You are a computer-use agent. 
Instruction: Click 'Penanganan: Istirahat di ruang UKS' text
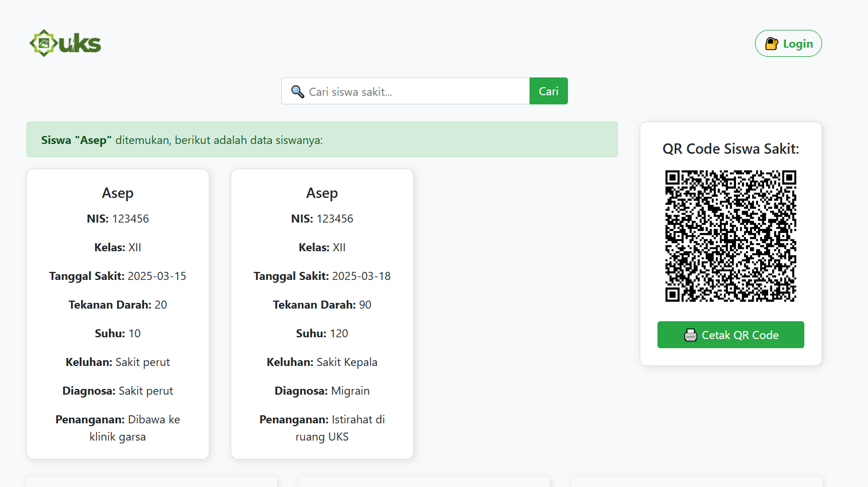[x=322, y=428]
